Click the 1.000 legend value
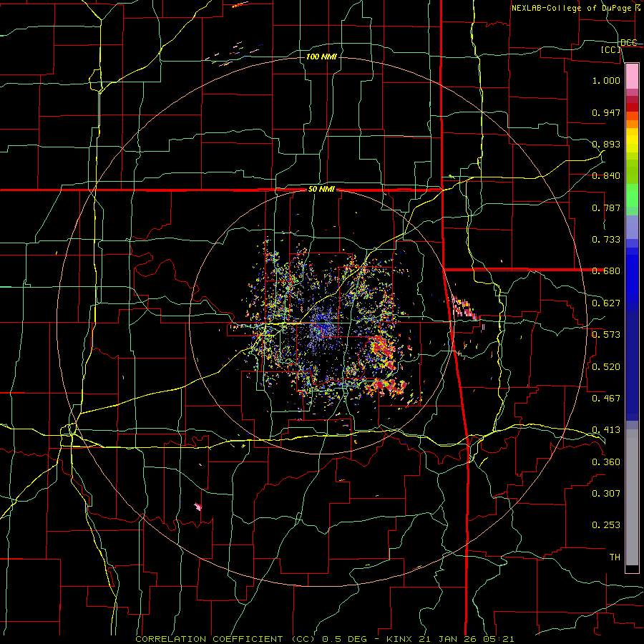644x644 pixels. pos(606,80)
